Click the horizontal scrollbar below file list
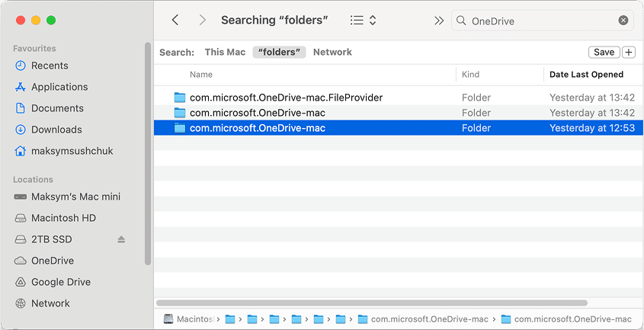The height and width of the screenshot is (330, 644). 371,303
